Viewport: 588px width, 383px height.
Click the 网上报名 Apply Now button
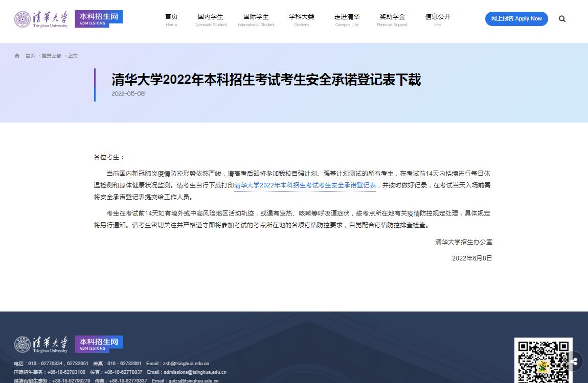tap(516, 19)
